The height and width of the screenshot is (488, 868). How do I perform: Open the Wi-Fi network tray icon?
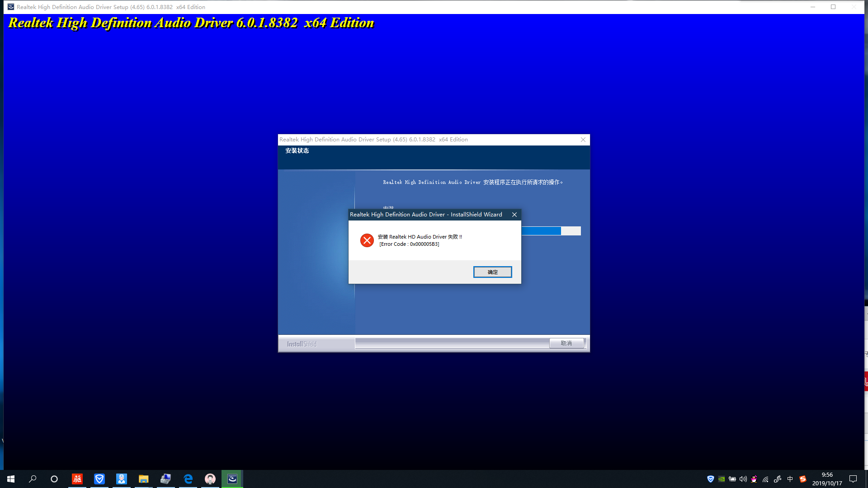[x=765, y=479]
